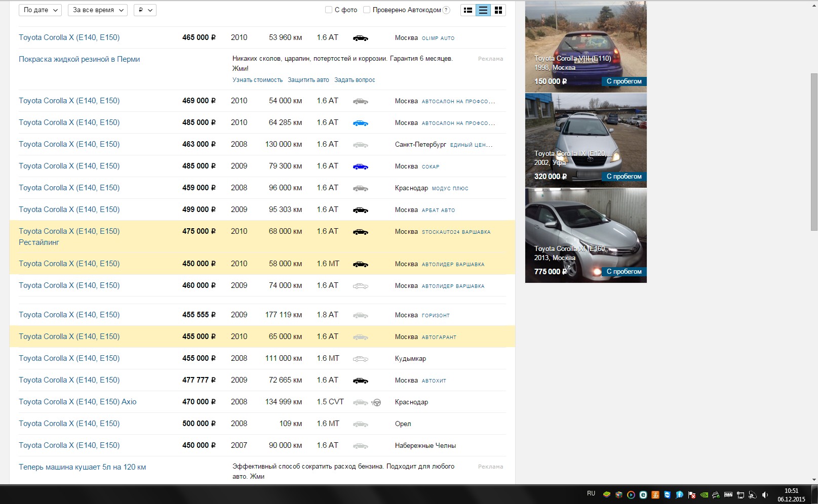Open the Corolla VIII 1998 thumbnail for 150 000 ₽
The height and width of the screenshot is (504, 818).
(586, 47)
